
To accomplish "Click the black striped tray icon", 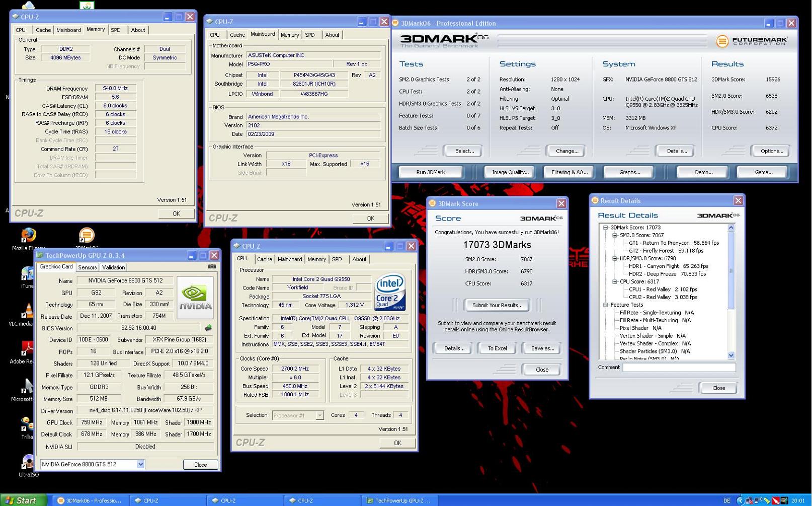I will [784, 500].
